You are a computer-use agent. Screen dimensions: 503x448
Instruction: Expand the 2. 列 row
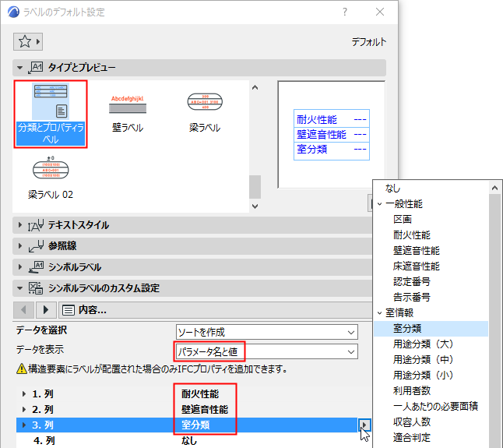click(24, 410)
